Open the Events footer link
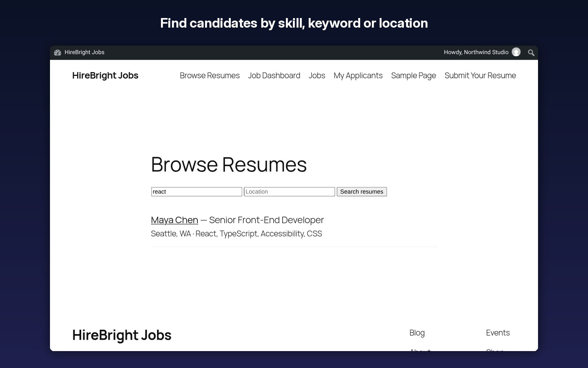Viewport: 588px width, 368px height. 498,333
